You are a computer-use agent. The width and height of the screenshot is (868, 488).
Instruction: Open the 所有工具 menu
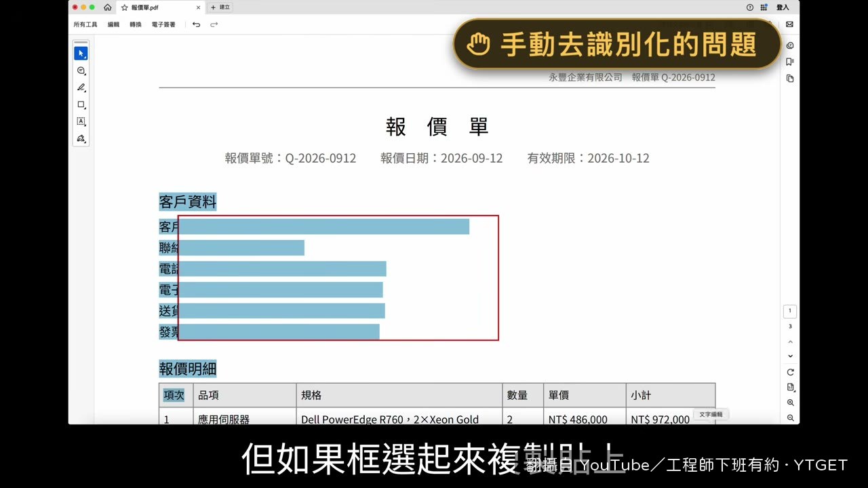85,24
